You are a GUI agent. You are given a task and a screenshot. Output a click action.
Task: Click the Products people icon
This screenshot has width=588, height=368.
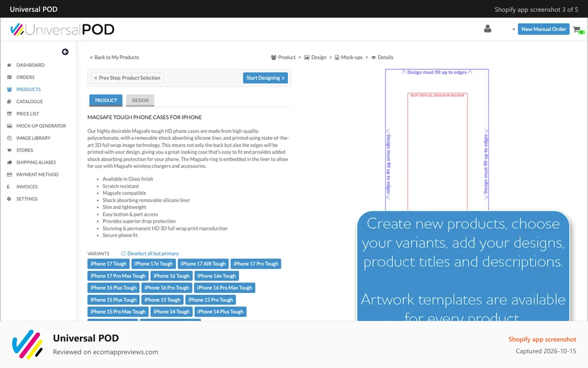(9, 89)
